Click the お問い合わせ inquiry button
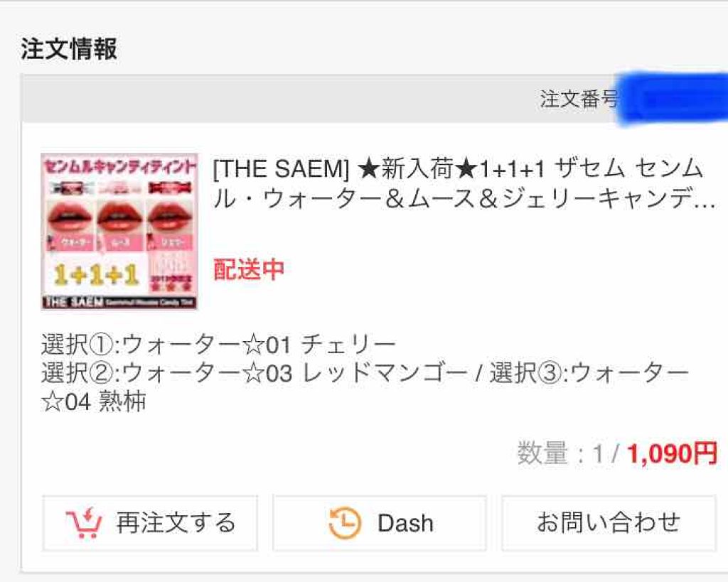Viewport: 728px width, 582px height. (x=609, y=523)
